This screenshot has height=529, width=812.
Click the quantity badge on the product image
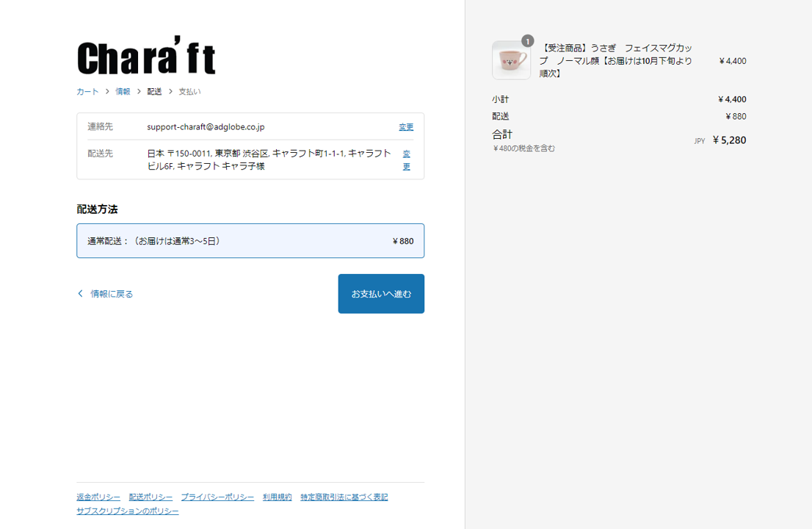(x=527, y=41)
